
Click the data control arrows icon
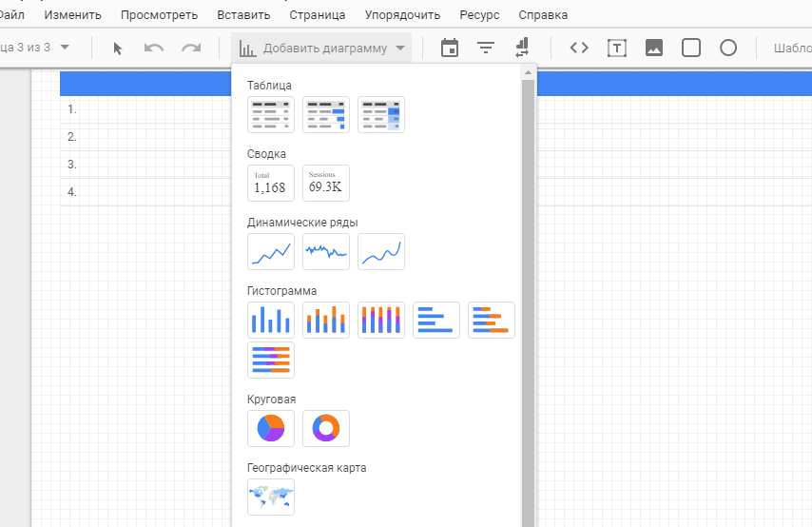[x=522, y=49]
